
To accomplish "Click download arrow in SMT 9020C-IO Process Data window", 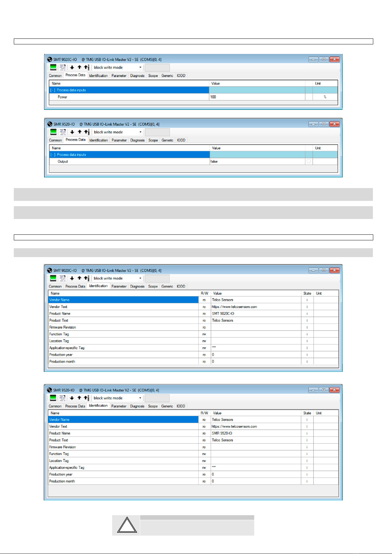I will coord(72,67).
